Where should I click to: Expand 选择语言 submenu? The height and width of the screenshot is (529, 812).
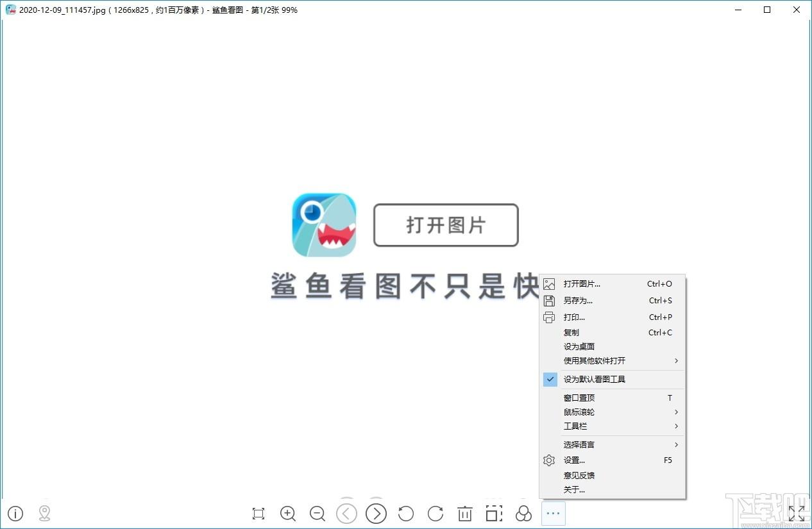(x=613, y=445)
